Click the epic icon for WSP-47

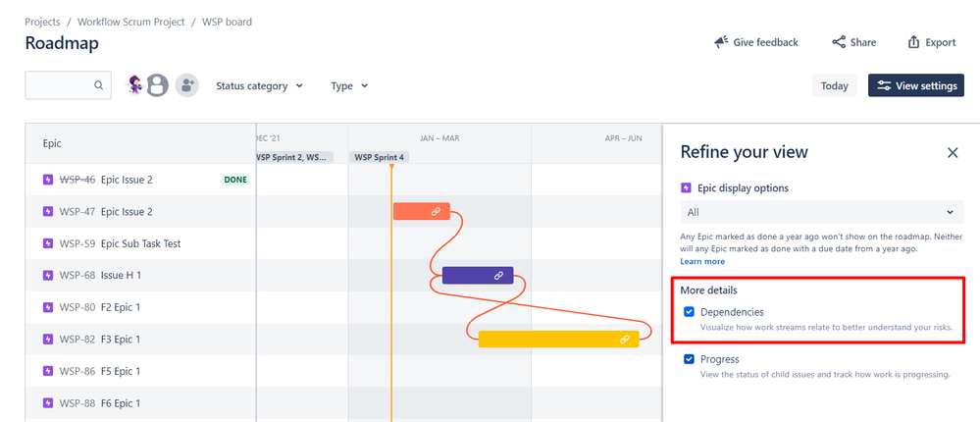(x=48, y=211)
